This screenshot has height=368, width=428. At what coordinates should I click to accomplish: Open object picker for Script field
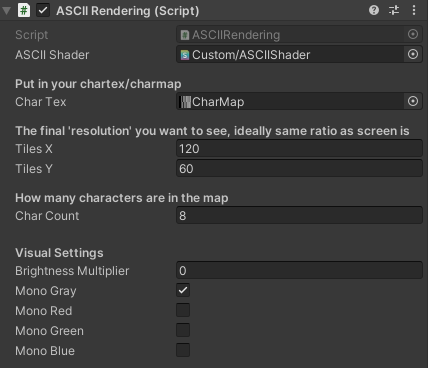(413, 34)
